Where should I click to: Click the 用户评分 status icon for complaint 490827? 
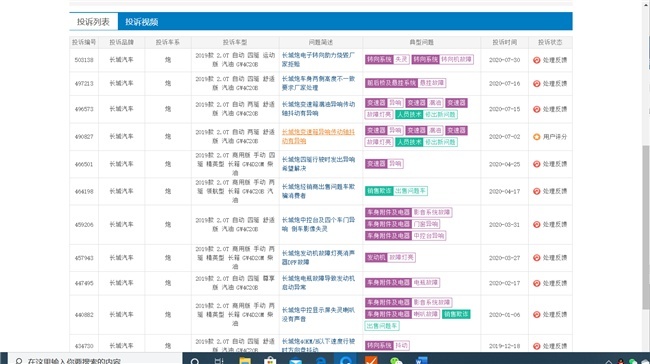coord(536,136)
